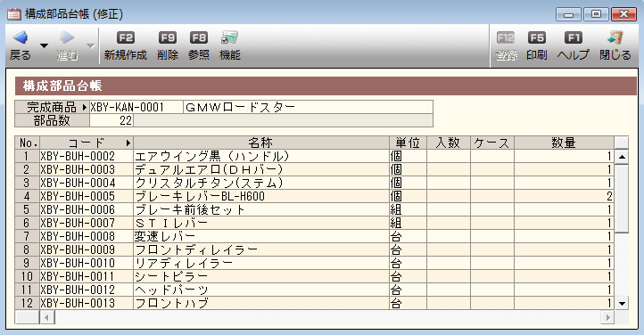Open the 戻る history dropdown arrow
This screenshot has width=644, height=335.
click(44, 46)
